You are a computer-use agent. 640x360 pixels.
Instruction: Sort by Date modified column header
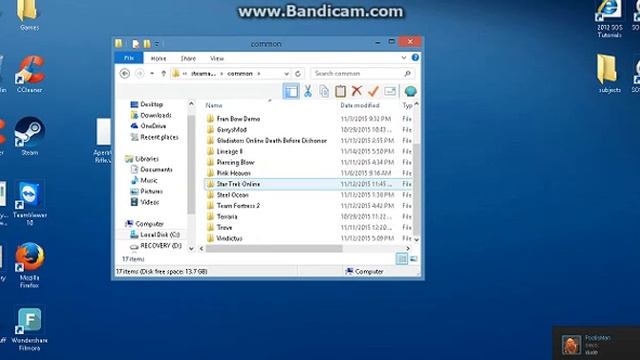[360, 105]
